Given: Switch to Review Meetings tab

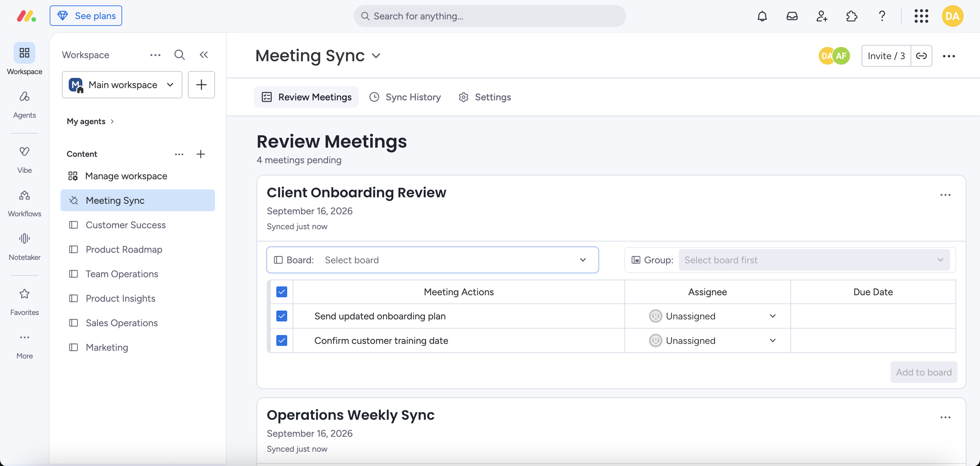Looking at the screenshot, I should point(306,97).
